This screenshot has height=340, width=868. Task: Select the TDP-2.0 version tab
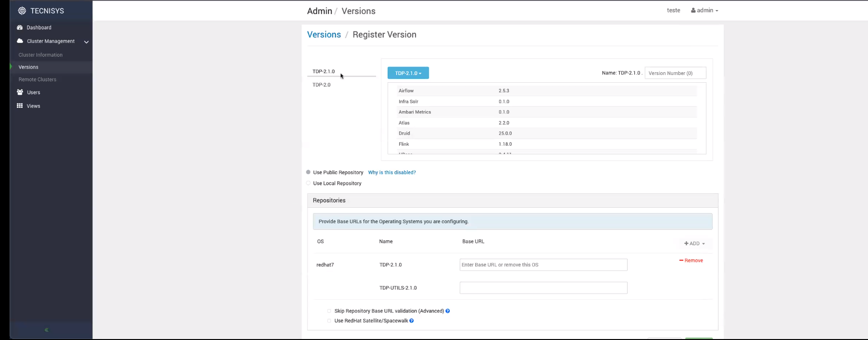[322, 85]
